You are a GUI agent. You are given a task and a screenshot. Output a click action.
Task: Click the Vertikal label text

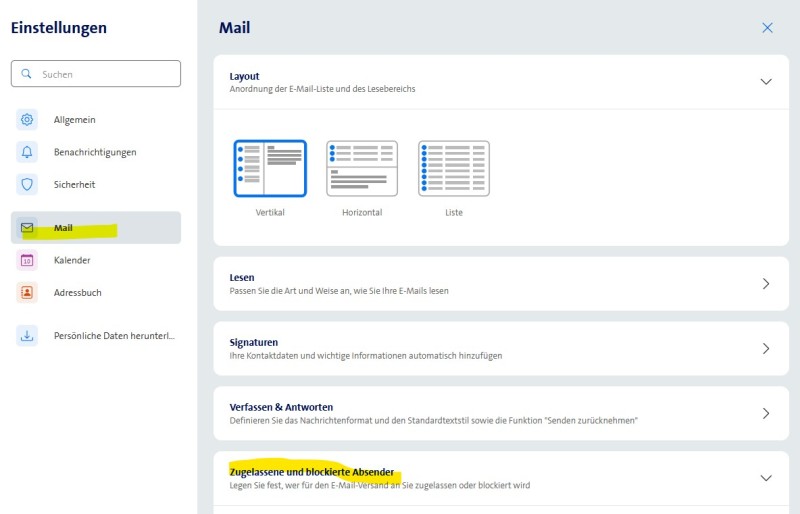tap(270, 212)
